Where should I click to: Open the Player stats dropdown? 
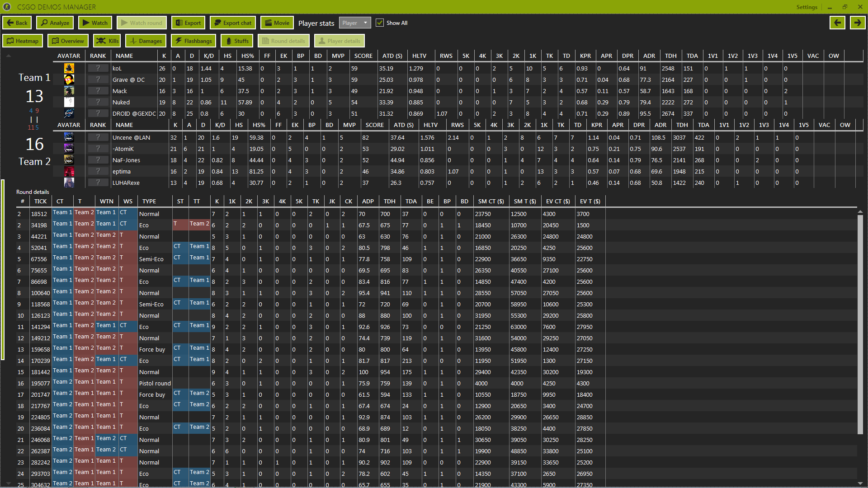pyautogui.click(x=355, y=23)
